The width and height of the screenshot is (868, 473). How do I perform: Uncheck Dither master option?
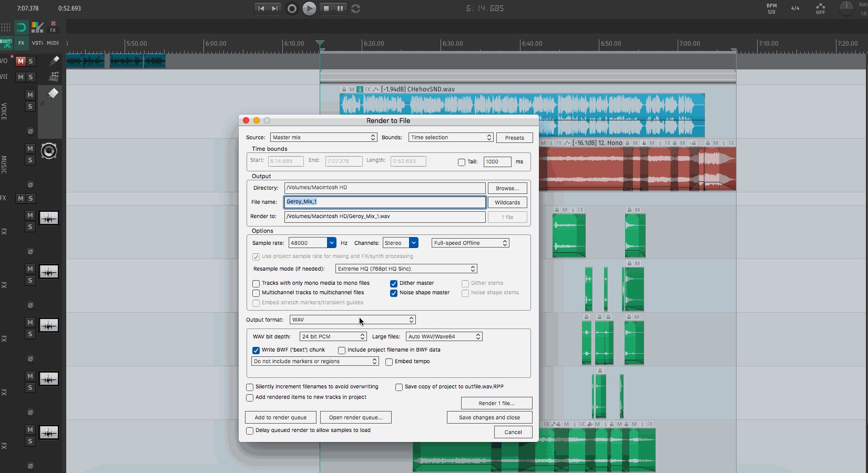[394, 284]
